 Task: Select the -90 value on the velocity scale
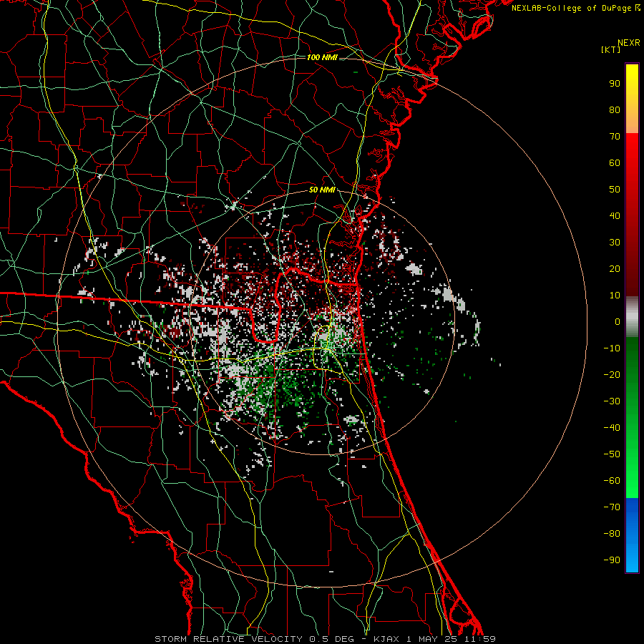pyautogui.click(x=612, y=560)
